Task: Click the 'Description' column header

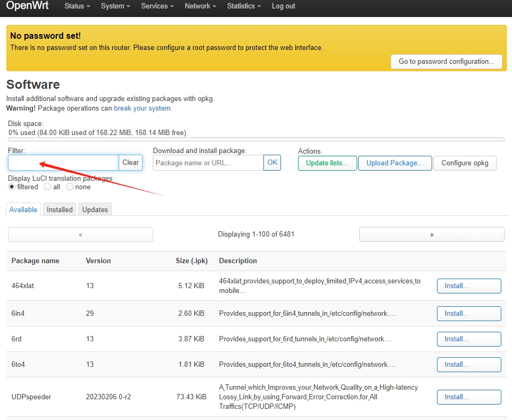Action: [x=238, y=261]
